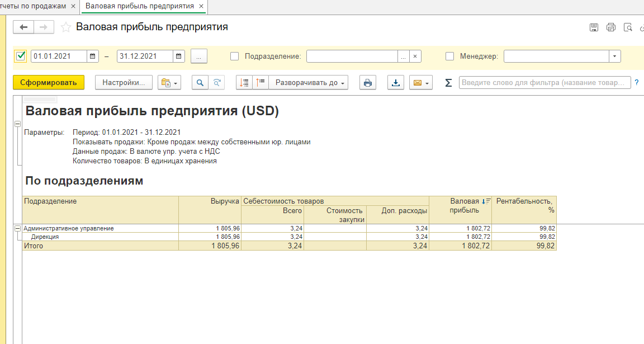Enable the Подразделение filter checkbox

pos(234,56)
